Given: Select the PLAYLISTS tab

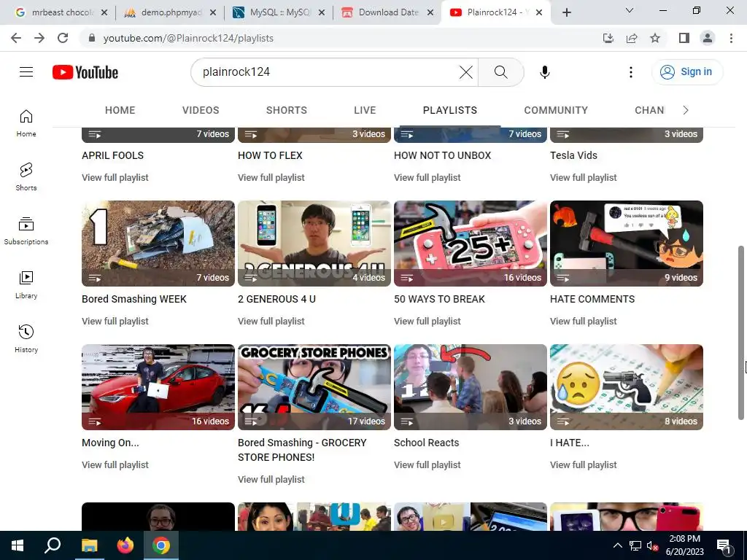Looking at the screenshot, I should click(449, 110).
